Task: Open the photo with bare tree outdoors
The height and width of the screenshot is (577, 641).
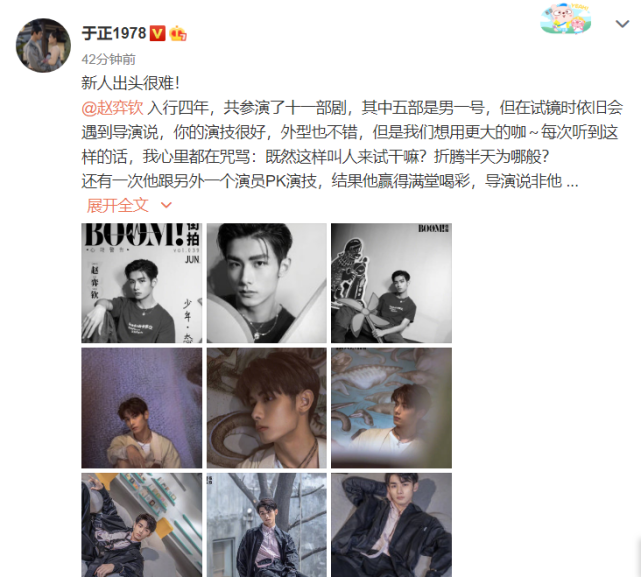Action: (267, 525)
